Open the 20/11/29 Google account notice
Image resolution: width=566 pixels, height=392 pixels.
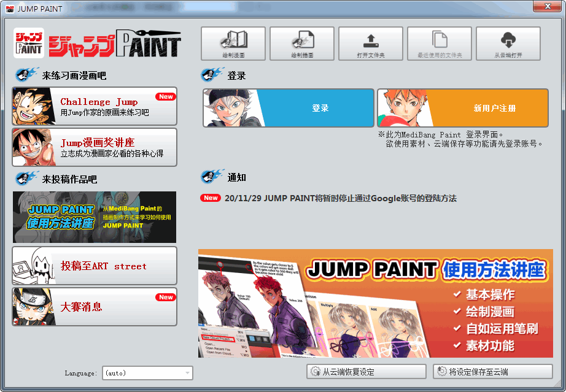(x=340, y=198)
